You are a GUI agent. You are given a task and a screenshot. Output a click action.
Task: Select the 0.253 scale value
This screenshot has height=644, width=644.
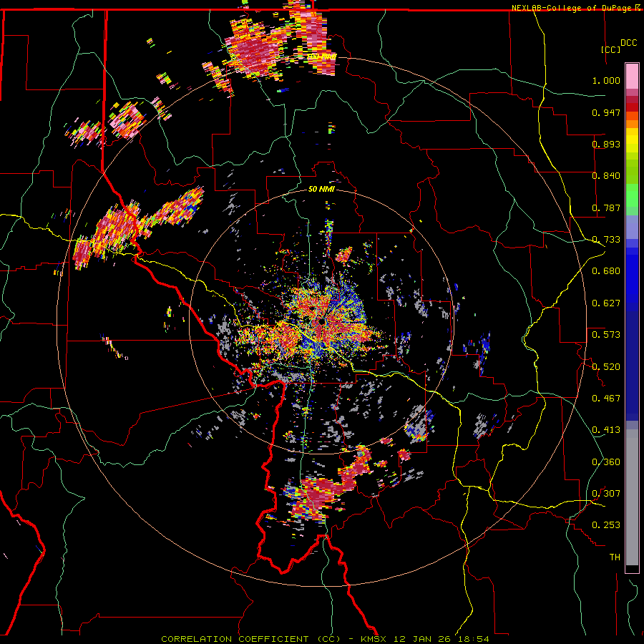point(606,525)
